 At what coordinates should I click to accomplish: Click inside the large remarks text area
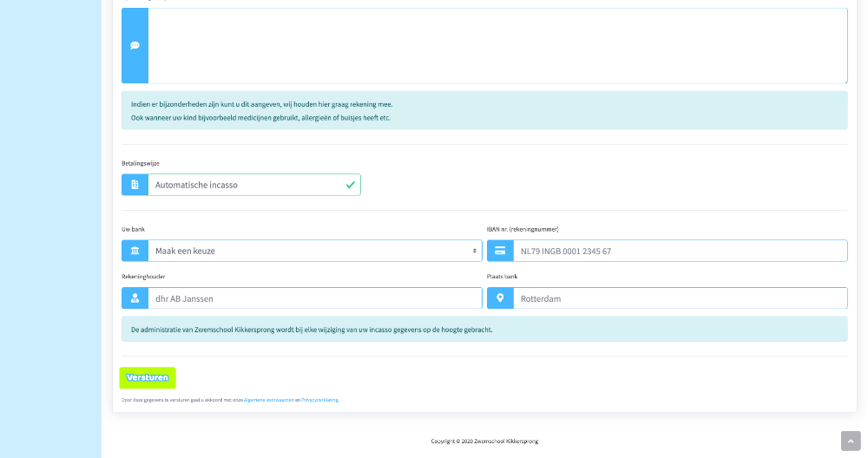pyautogui.click(x=496, y=46)
